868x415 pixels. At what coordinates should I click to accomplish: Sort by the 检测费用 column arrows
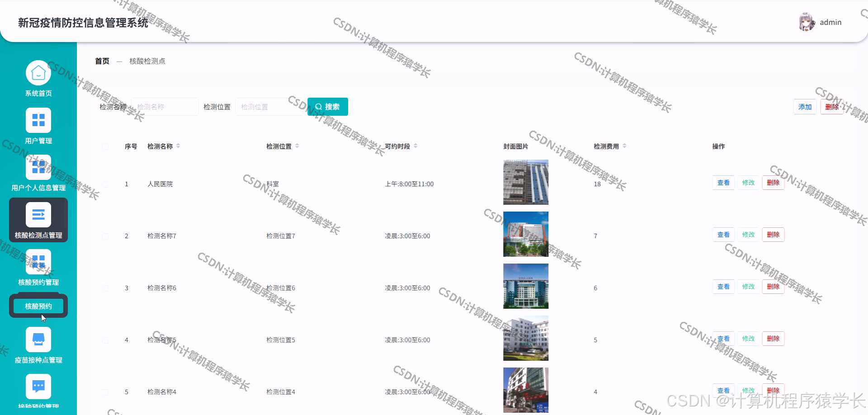click(x=624, y=146)
